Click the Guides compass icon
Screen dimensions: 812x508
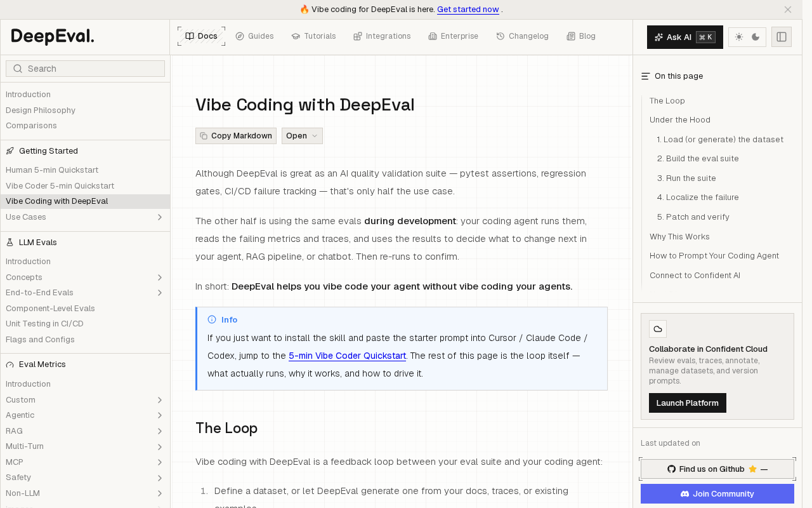[x=240, y=36]
